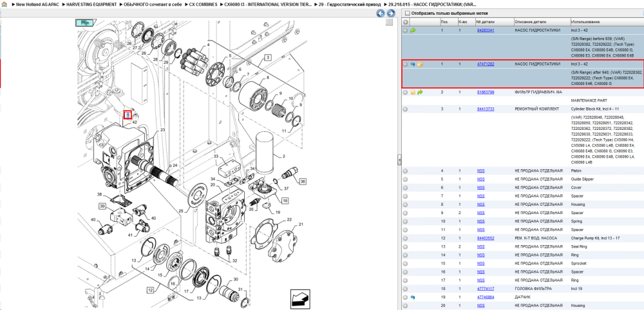Click the round icon for position 4 Piston
644x310 pixels.
coord(405,170)
